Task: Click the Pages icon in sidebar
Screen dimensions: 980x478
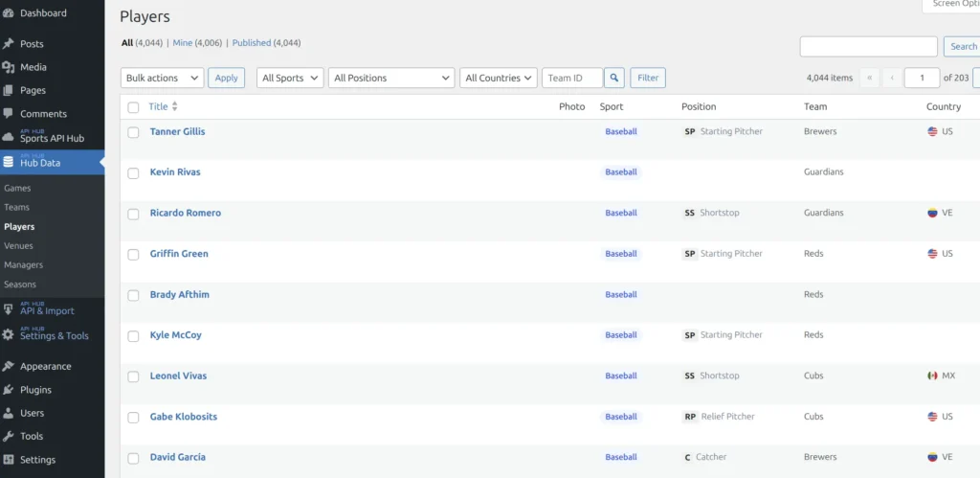Action: click(x=8, y=90)
